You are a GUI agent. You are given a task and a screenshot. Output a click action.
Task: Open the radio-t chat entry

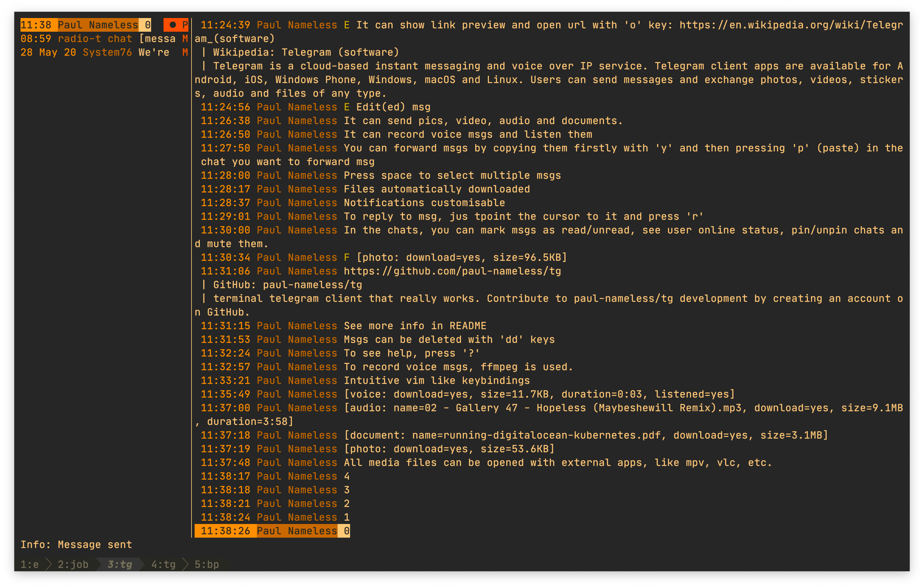pyautogui.click(x=104, y=39)
